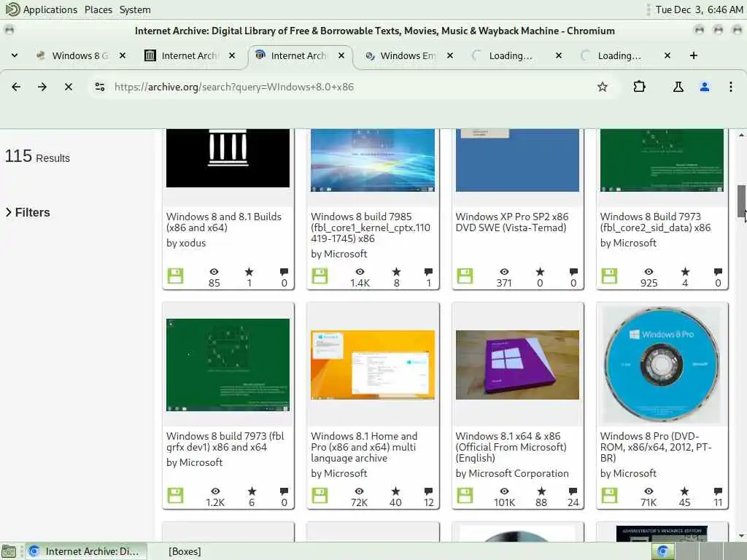This screenshot has height=560, width=747.
Task: Click the scrollbar down arrow
Action: point(742,536)
